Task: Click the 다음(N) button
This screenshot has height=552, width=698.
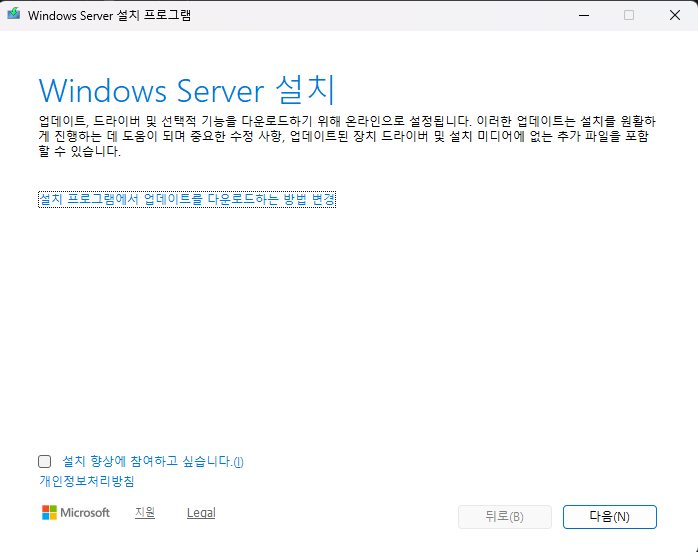Action: (x=609, y=517)
